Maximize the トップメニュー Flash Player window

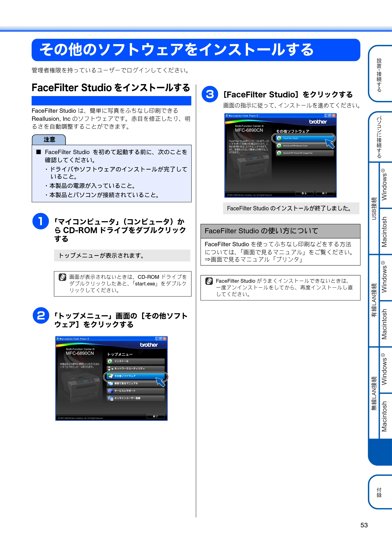(161, 339)
